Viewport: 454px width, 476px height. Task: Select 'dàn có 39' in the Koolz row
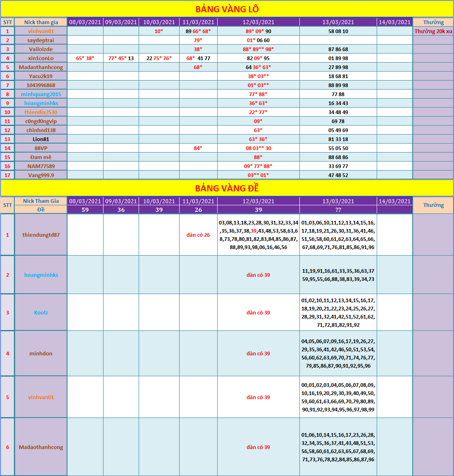(x=258, y=312)
